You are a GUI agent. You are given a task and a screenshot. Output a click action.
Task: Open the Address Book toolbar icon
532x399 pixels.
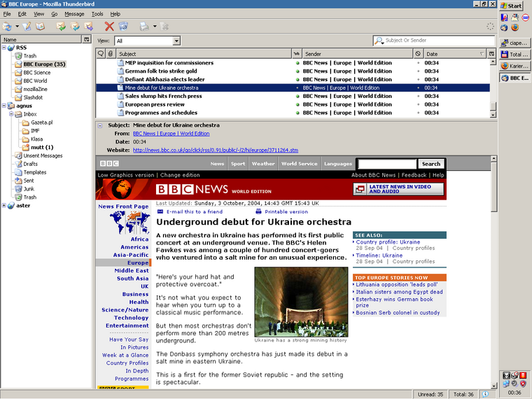[x=41, y=26]
